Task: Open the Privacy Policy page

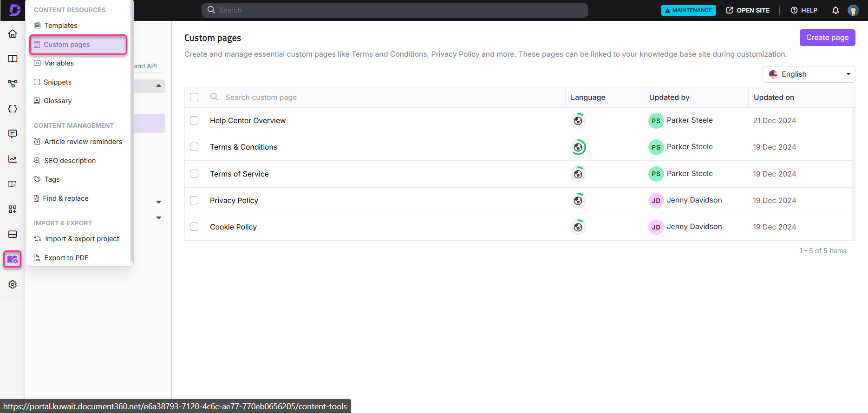Action: coord(234,201)
